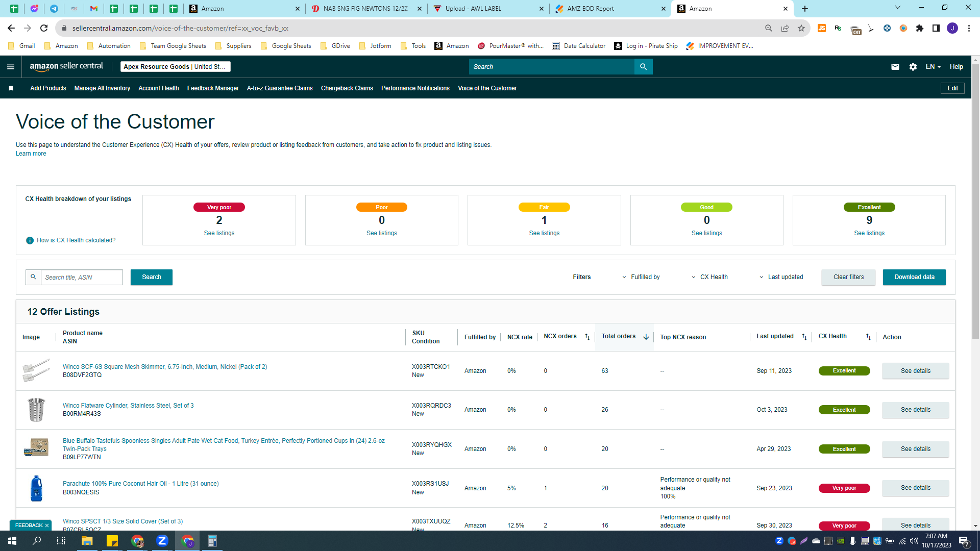Open the Apex Resource Goods account switcher
Screen dimensions: 980x551
176,67
